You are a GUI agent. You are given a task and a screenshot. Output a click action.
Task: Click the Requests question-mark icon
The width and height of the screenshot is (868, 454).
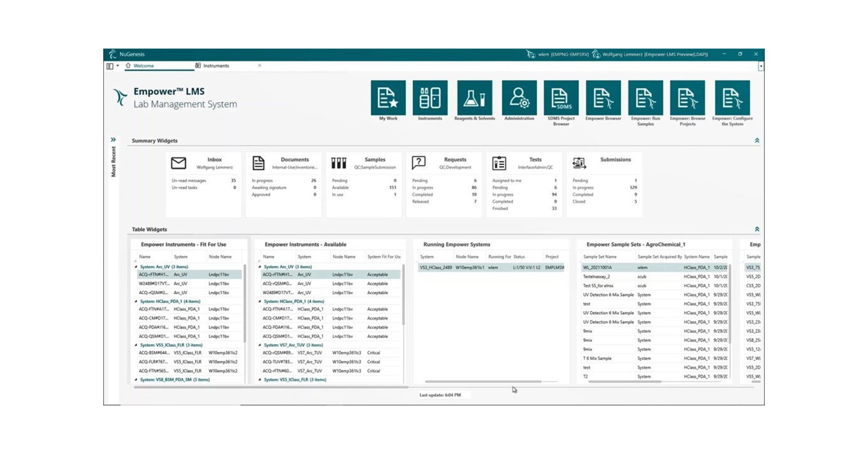(419, 163)
